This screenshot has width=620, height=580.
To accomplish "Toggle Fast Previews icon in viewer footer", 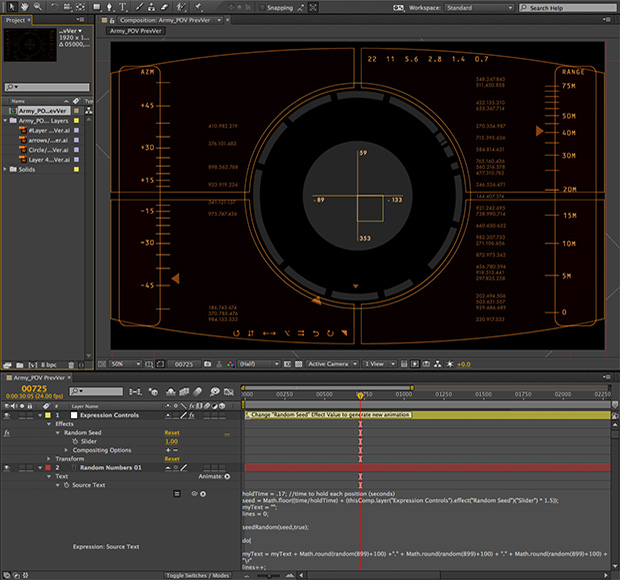I will pyautogui.click(x=414, y=364).
